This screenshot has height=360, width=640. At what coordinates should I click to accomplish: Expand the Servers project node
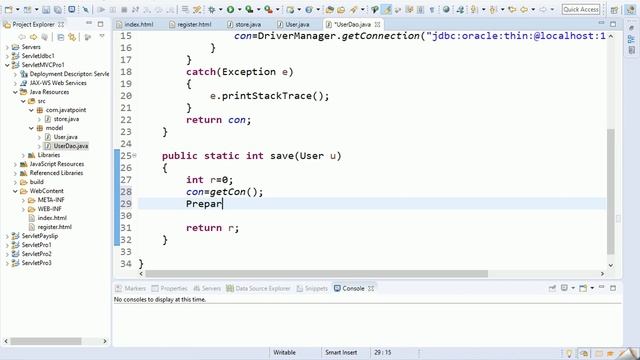7,47
